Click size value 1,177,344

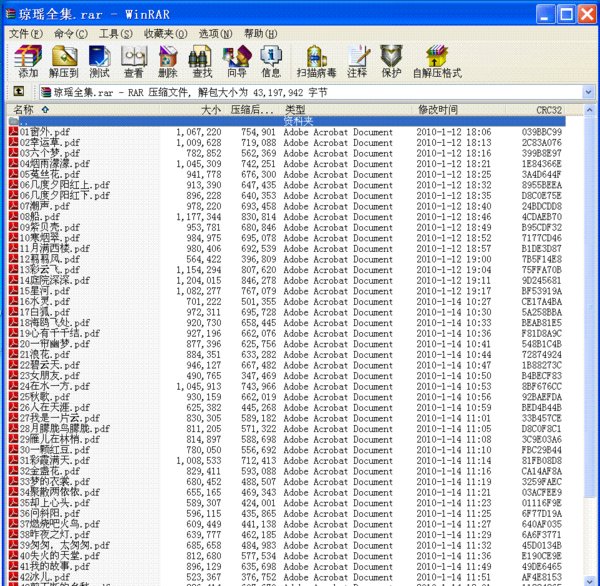199,217
